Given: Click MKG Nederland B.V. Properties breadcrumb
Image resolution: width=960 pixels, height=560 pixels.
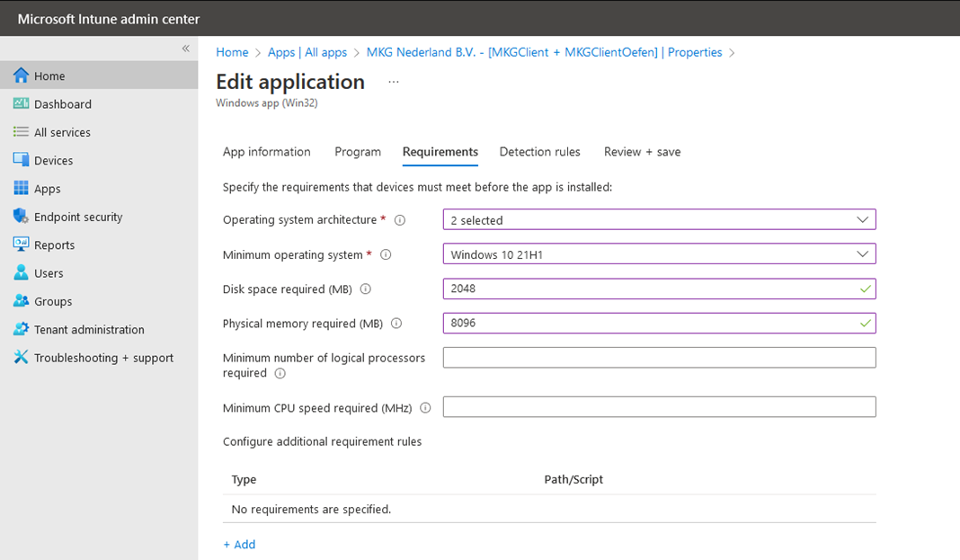Looking at the screenshot, I should [x=545, y=52].
